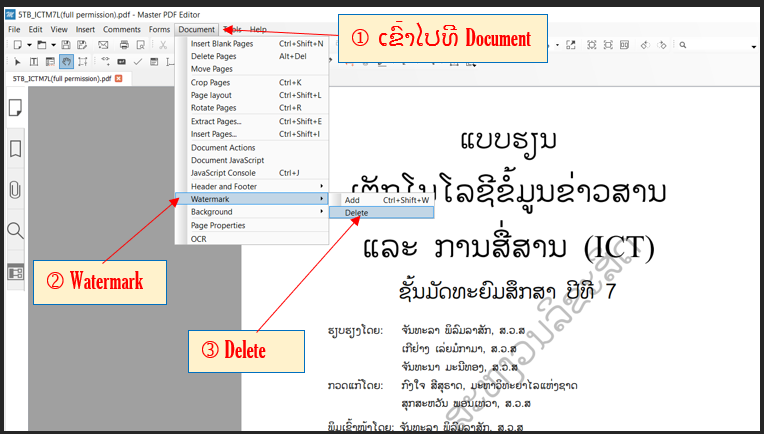Choose the arrow selection tool in toolbar
The height and width of the screenshot is (434, 764).
17,62
